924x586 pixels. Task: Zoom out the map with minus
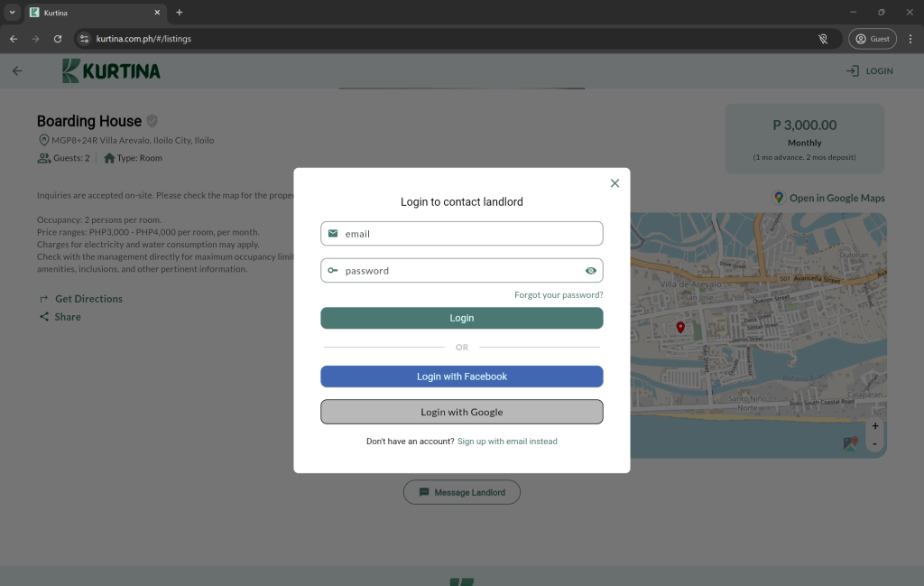(x=874, y=443)
